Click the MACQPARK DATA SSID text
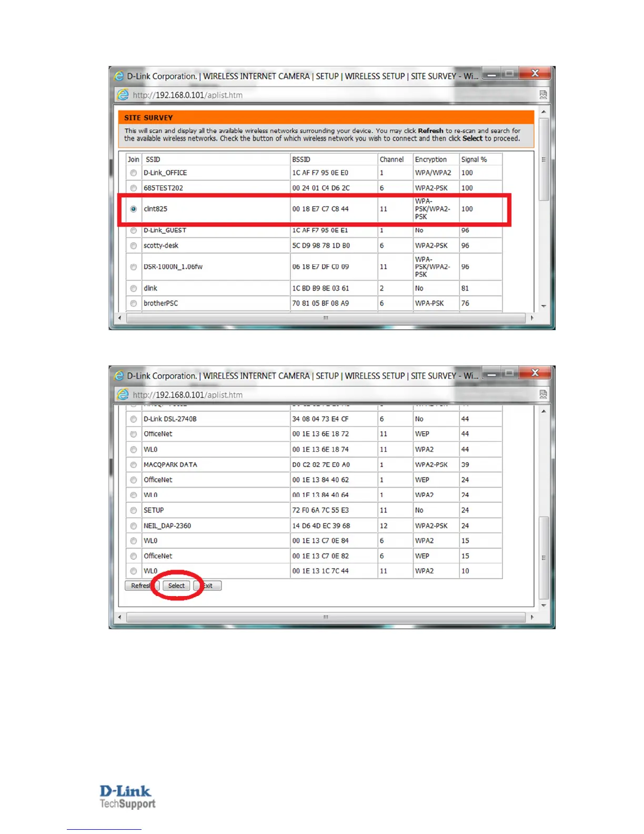The height and width of the screenshot is (834, 644). 170,465
